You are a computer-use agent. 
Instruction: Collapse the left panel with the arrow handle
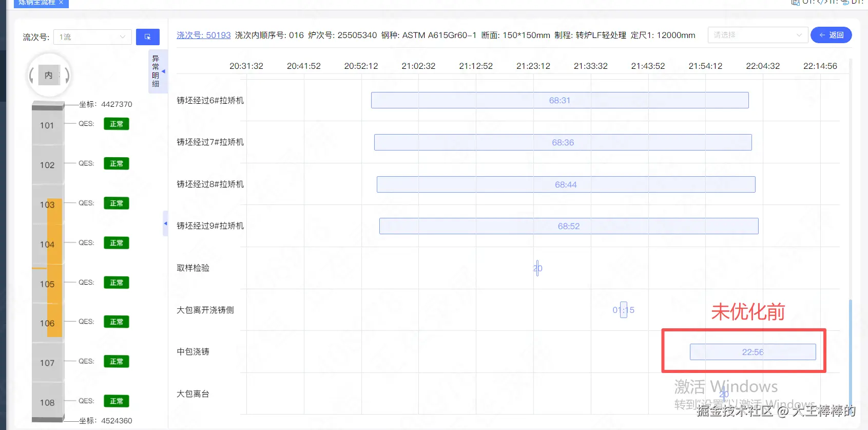click(165, 223)
